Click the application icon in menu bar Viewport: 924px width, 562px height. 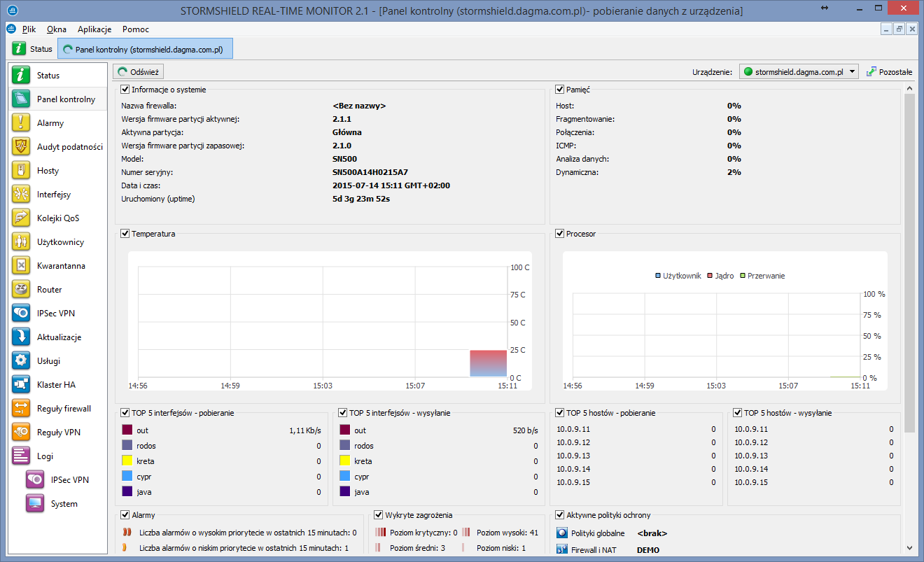click(x=11, y=29)
